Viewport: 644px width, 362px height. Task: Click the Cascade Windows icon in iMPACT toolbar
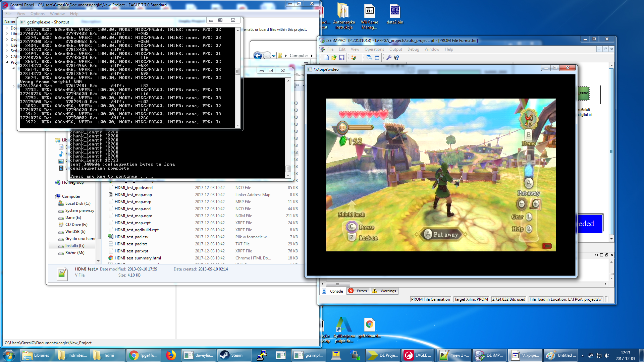click(x=369, y=58)
